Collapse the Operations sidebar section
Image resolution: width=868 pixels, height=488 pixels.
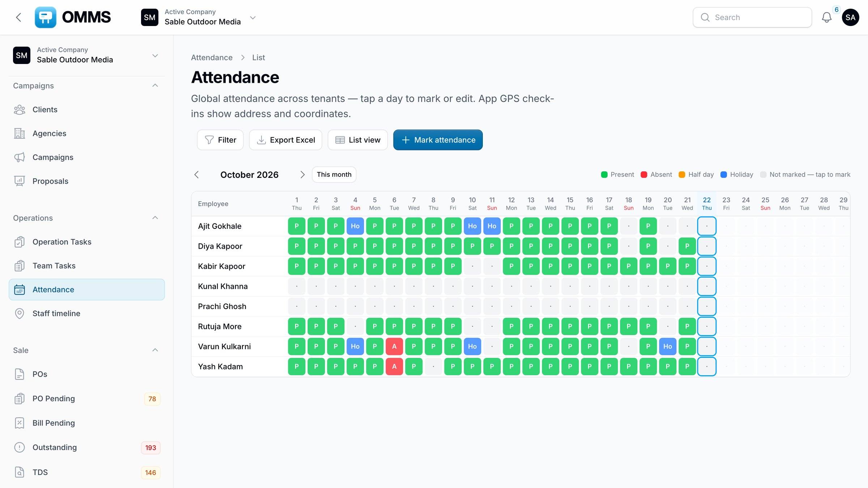(155, 218)
